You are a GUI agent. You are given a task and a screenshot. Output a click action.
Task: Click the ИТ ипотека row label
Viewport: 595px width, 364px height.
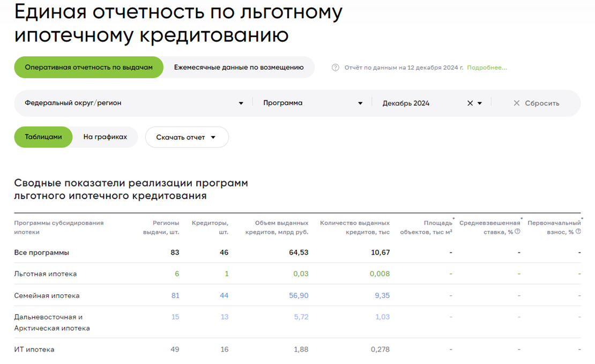[x=34, y=349]
